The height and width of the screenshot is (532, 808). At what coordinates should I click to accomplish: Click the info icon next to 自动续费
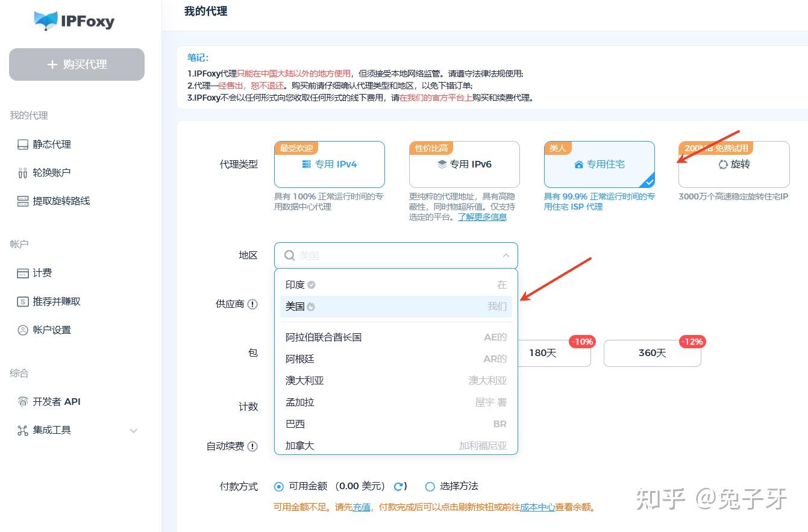[252, 446]
